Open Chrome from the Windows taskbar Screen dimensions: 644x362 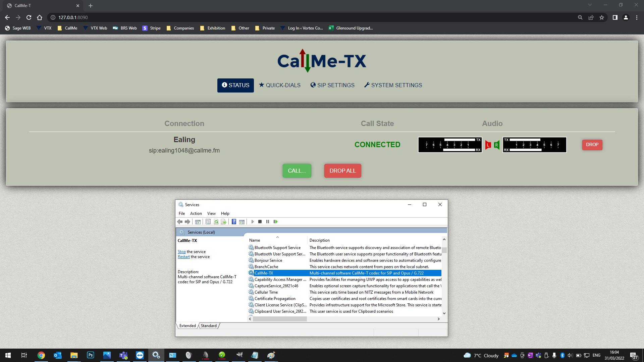pyautogui.click(x=41, y=355)
